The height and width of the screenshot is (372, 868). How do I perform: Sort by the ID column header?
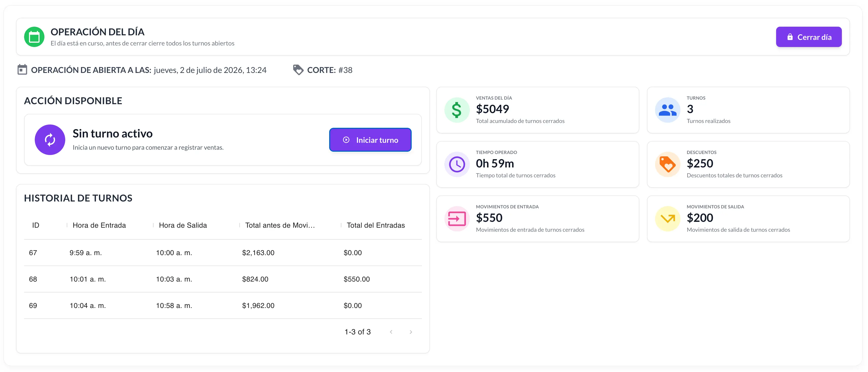(36, 225)
